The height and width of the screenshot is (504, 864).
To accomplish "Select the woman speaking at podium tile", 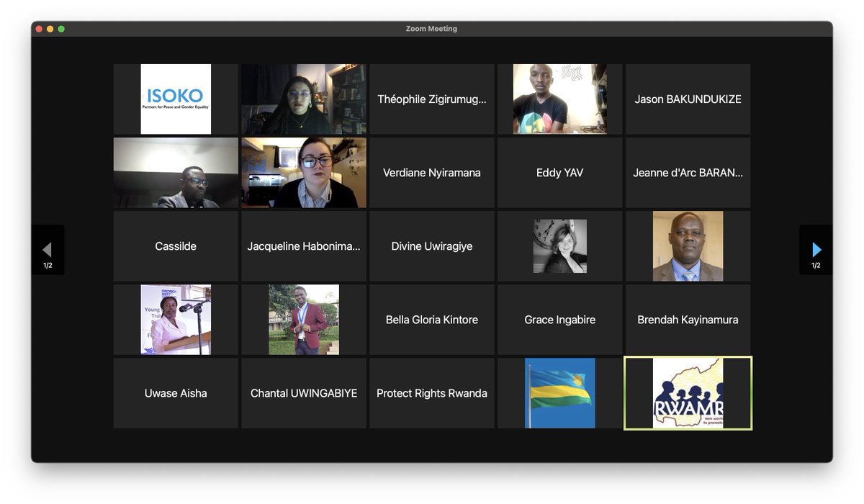I will click(x=176, y=320).
